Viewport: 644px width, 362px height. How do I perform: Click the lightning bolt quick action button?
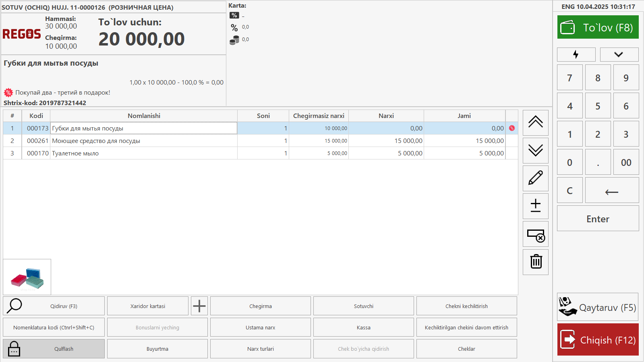click(x=576, y=54)
